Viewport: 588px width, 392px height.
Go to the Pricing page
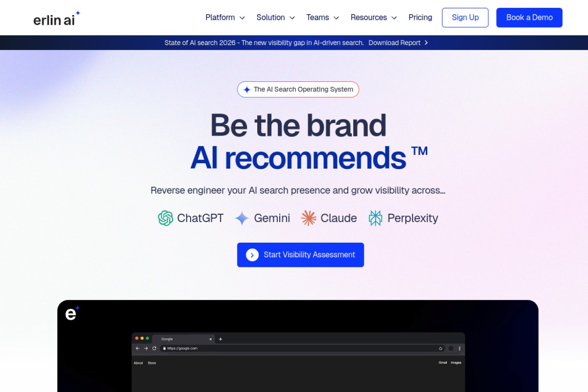point(420,17)
